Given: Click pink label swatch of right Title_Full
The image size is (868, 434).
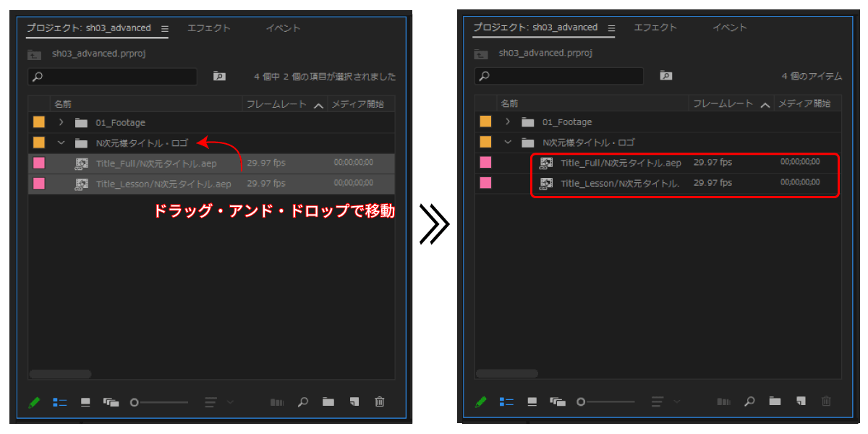Looking at the screenshot, I should pyautogui.click(x=486, y=162).
